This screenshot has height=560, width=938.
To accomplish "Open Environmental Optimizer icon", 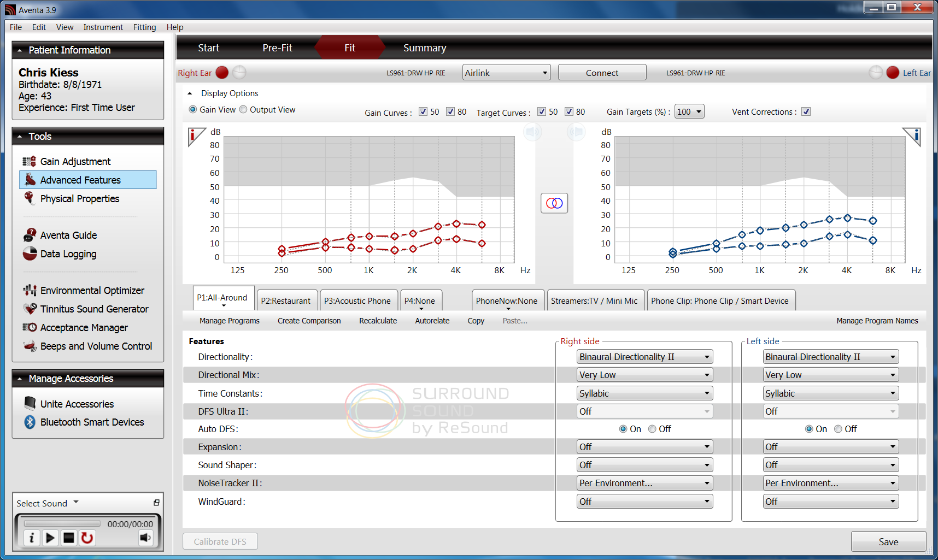I will [30, 290].
